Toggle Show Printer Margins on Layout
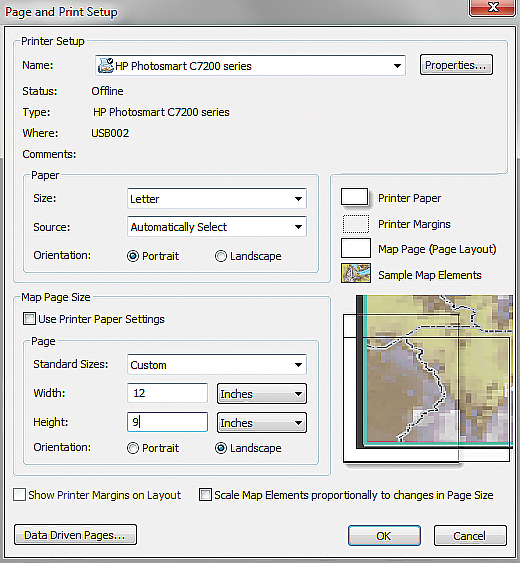Image resolution: width=520 pixels, height=563 pixels. pos(19,494)
